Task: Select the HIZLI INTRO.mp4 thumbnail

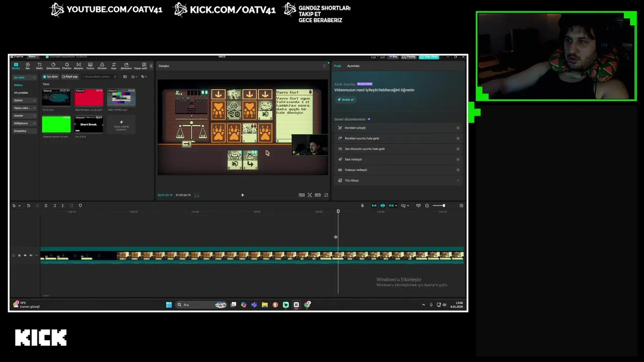Action: [121, 98]
